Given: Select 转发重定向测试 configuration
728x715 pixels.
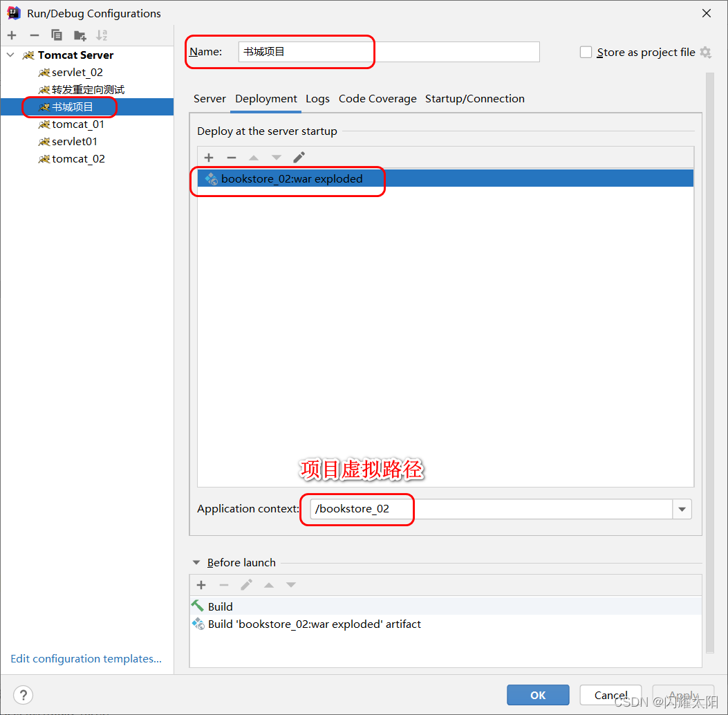Looking at the screenshot, I should coord(88,90).
